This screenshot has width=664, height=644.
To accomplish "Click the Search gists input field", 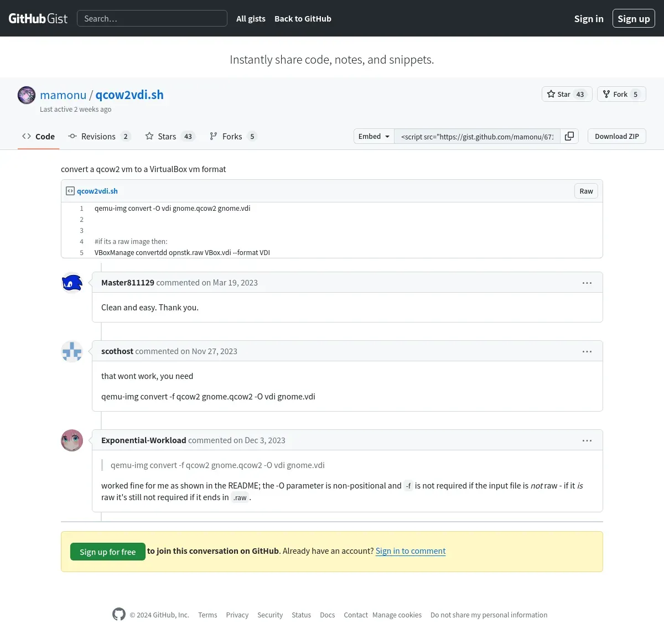I will [x=152, y=18].
